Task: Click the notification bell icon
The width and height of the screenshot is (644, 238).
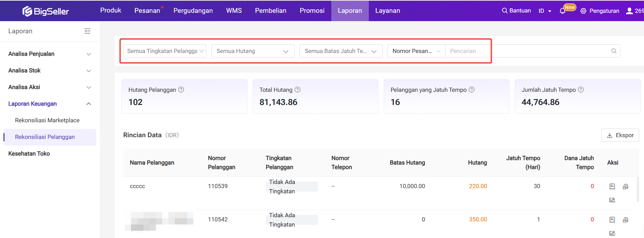Action: (562, 11)
